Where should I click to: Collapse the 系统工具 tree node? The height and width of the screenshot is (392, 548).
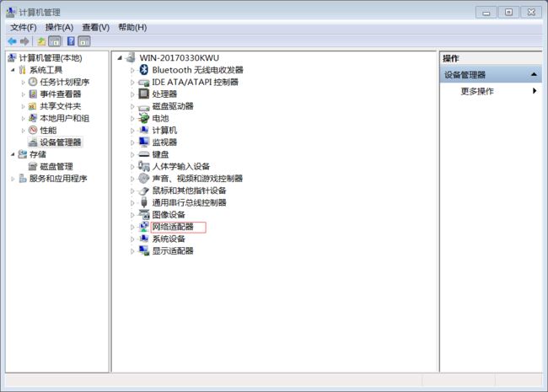13,70
